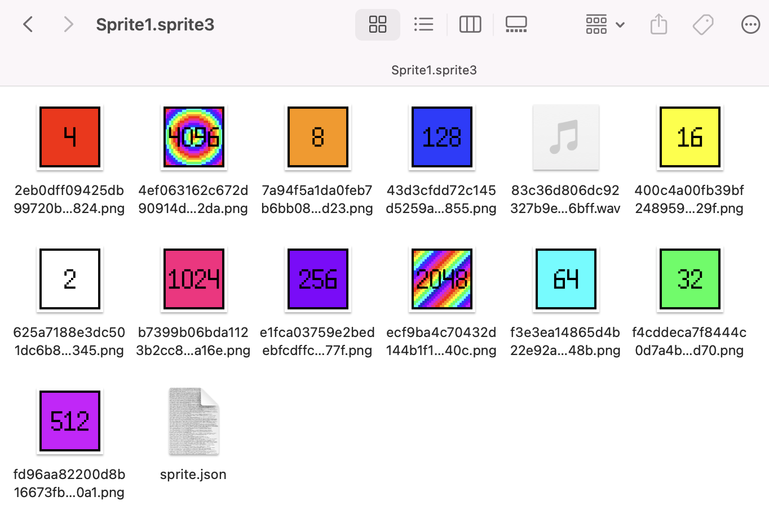Switch to column view

click(x=470, y=24)
